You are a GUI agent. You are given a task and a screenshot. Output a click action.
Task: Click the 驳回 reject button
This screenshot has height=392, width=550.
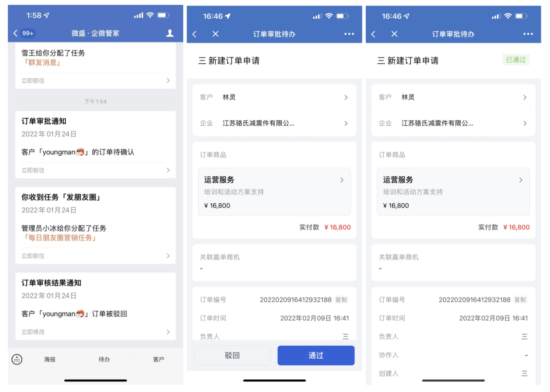[x=232, y=355]
